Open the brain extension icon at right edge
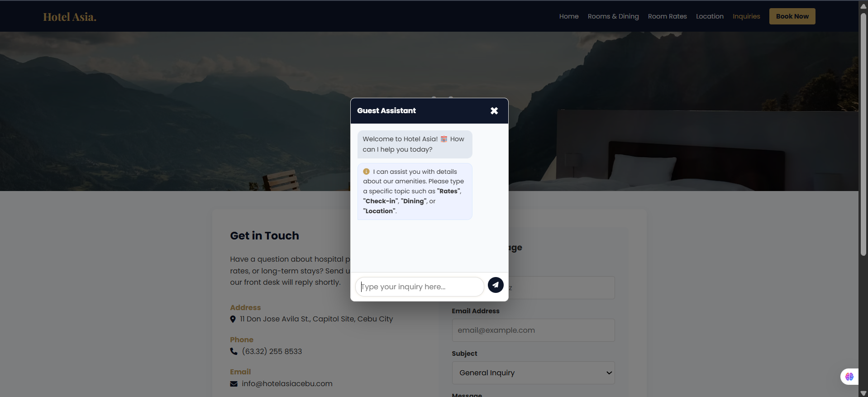Image resolution: width=868 pixels, height=397 pixels. 849,377
